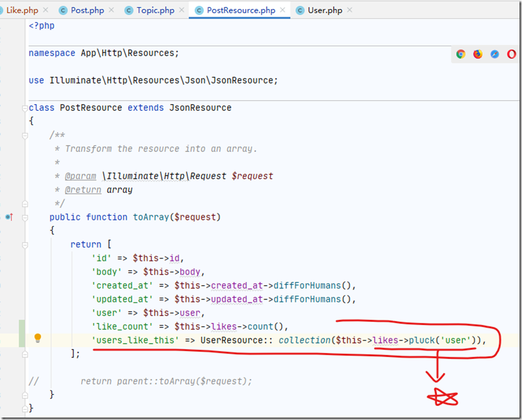Click the yellow lightbulb quick-fix icon
522x420 pixels.
(38, 338)
